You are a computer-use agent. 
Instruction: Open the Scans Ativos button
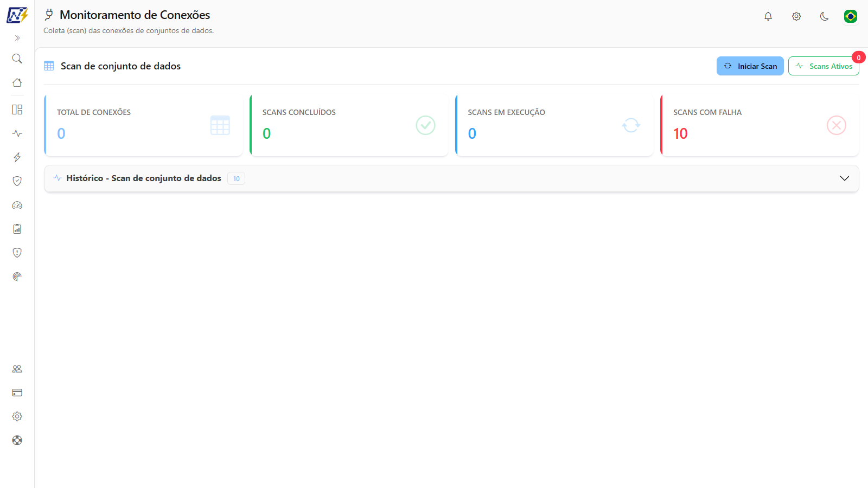[x=824, y=66]
